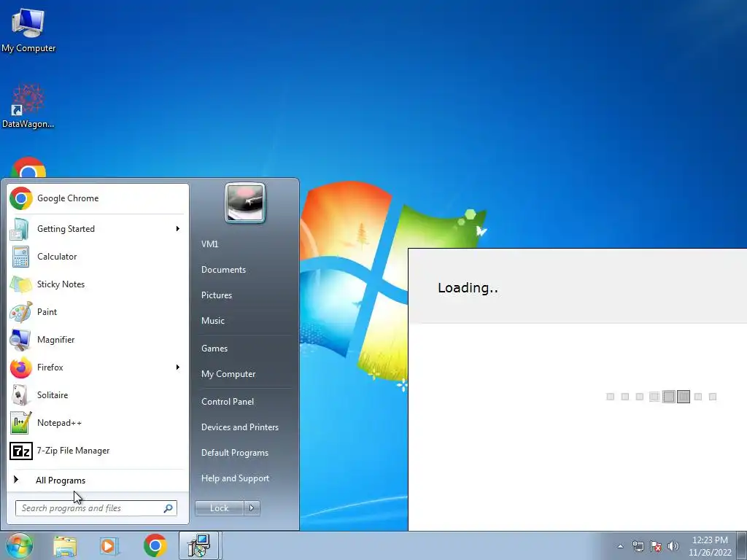Viewport: 747px width, 560px height.
Task: Select the DataWagon desktop shortcut
Action: pyautogui.click(x=28, y=107)
